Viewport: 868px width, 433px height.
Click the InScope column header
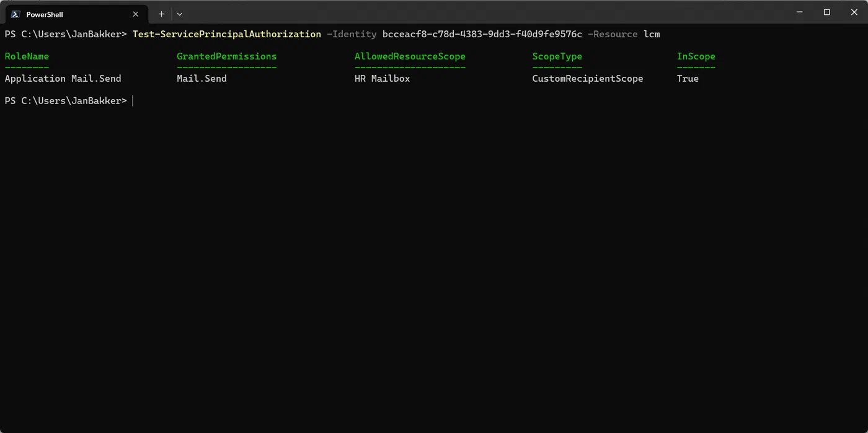(696, 56)
